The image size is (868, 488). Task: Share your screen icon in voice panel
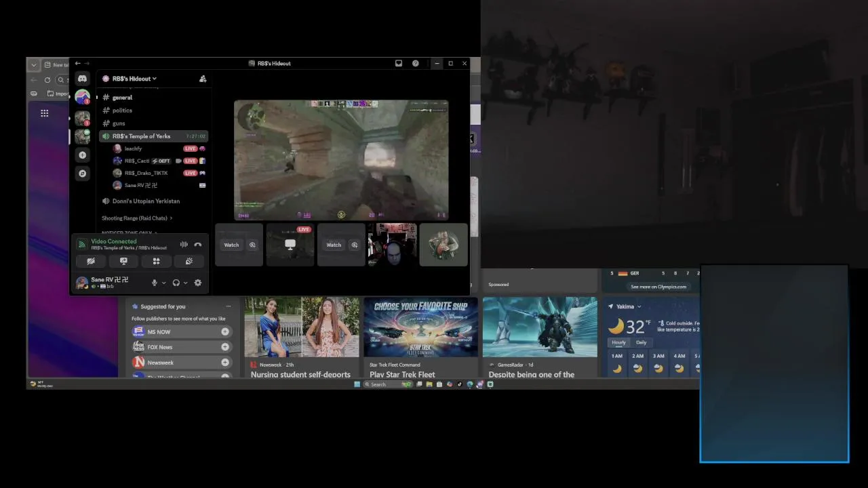123,261
